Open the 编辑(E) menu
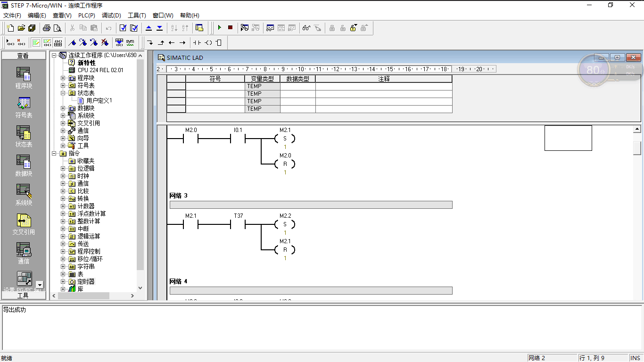 click(37, 16)
